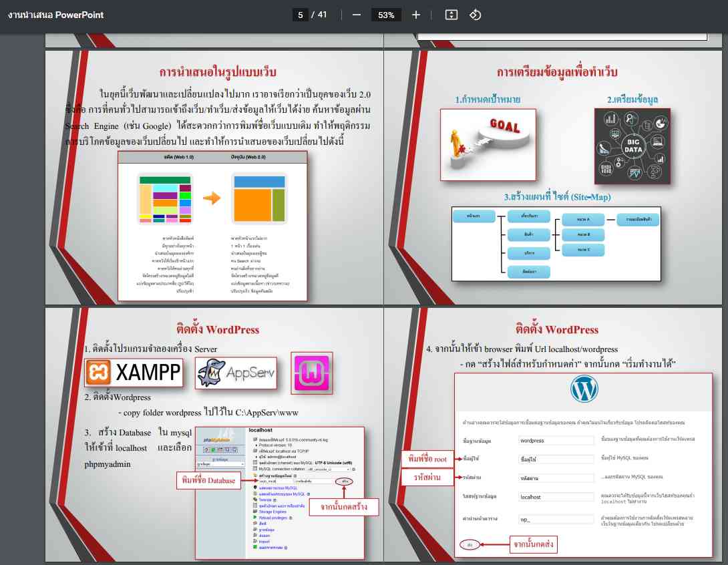Click the pink WampServer logo

(x=312, y=373)
